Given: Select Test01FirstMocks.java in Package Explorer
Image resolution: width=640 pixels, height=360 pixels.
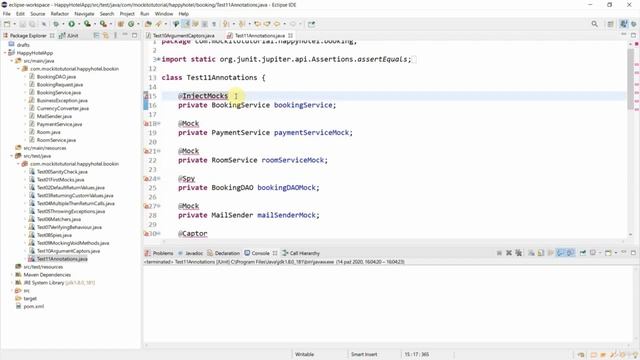Looking at the screenshot, I should 60,180.
